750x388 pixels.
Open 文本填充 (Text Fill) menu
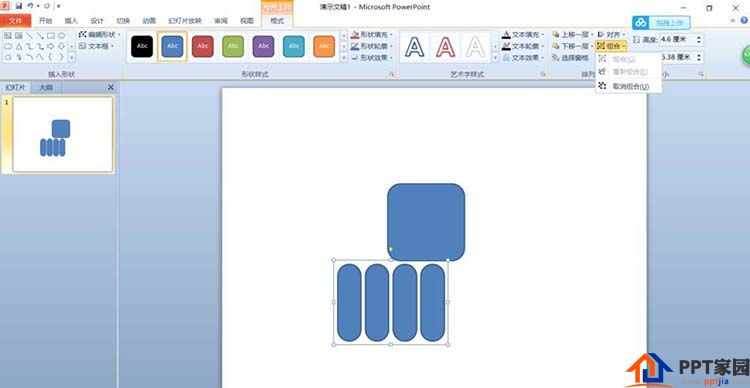tap(523, 34)
